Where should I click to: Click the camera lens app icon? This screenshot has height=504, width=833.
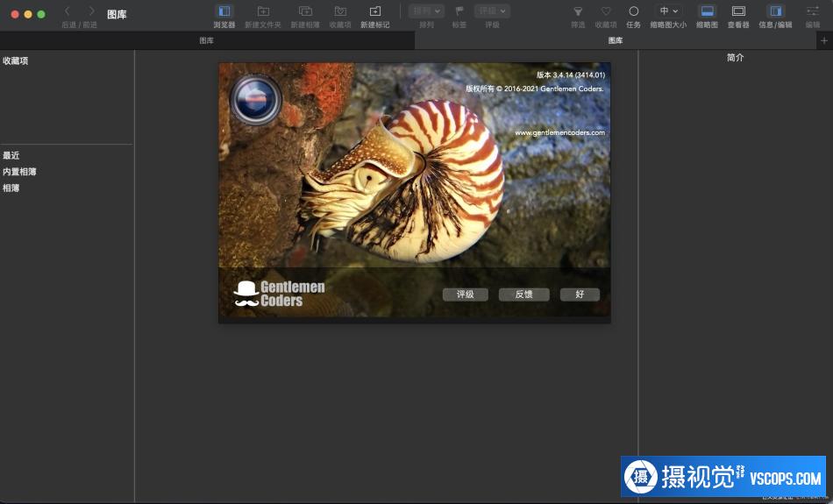[255, 99]
